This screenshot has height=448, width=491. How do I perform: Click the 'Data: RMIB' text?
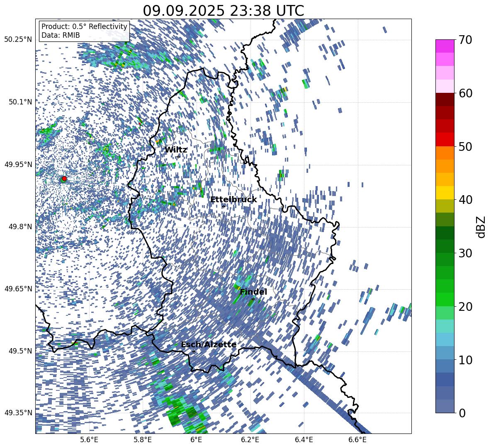tap(61, 35)
